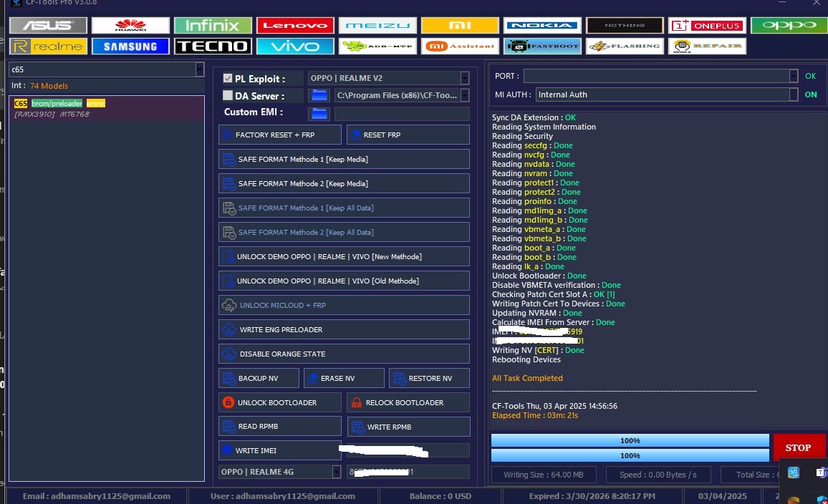Run SAFE FORMAT Methode 1 Keep Media

point(344,160)
